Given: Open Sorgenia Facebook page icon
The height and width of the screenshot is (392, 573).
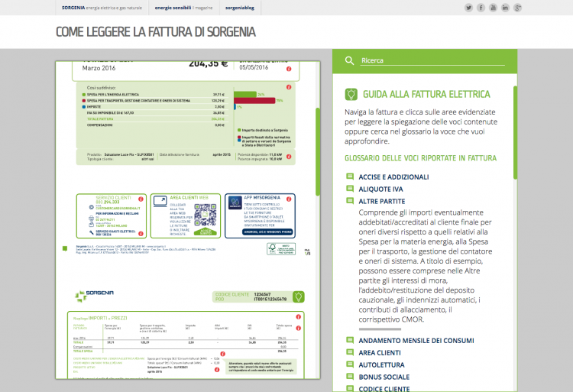Looking at the screenshot, I should (481, 8).
